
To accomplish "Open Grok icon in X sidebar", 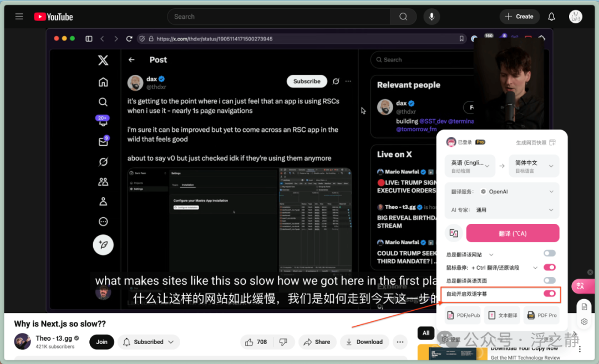I will pyautogui.click(x=103, y=162).
